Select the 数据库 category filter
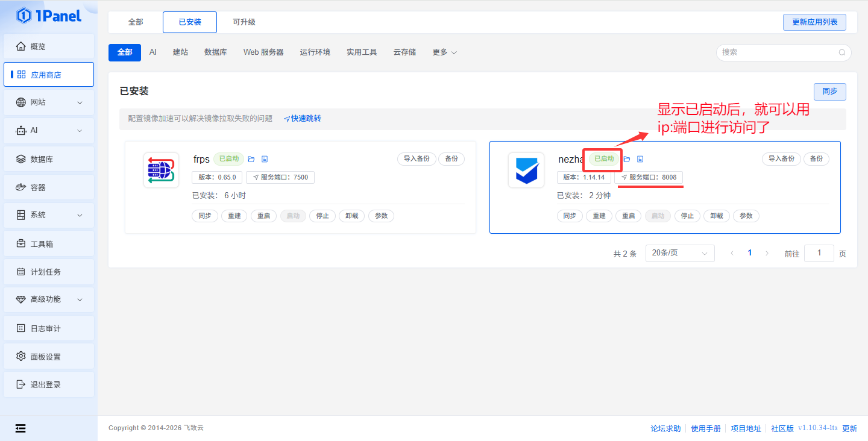868x441 pixels. click(x=215, y=52)
